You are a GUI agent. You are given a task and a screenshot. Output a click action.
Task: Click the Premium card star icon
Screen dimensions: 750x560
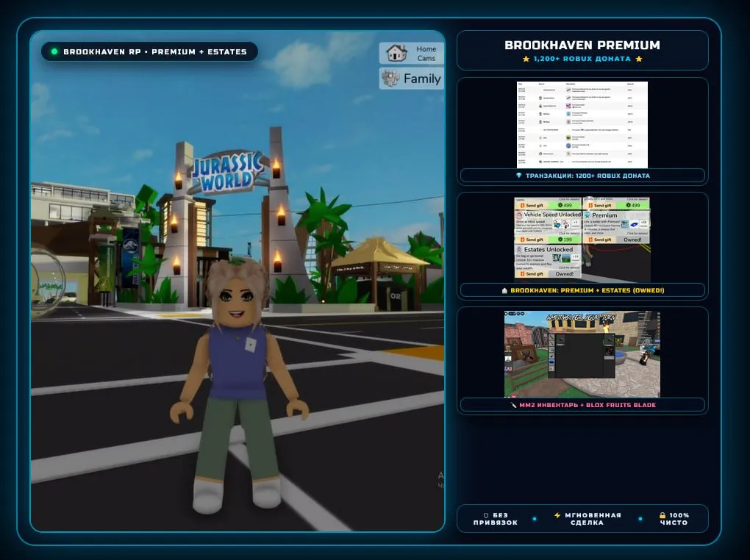pyautogui.click(x=587, y=215)
